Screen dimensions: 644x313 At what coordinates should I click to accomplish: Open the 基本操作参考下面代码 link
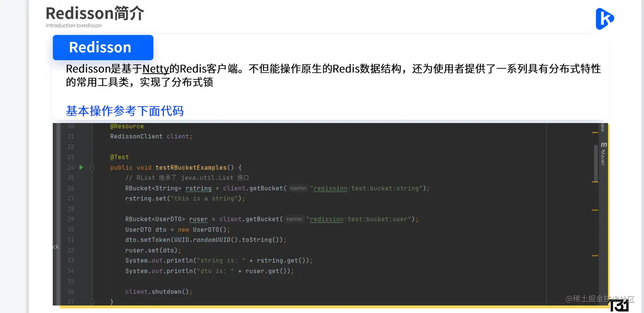click(x=124, y=111)
